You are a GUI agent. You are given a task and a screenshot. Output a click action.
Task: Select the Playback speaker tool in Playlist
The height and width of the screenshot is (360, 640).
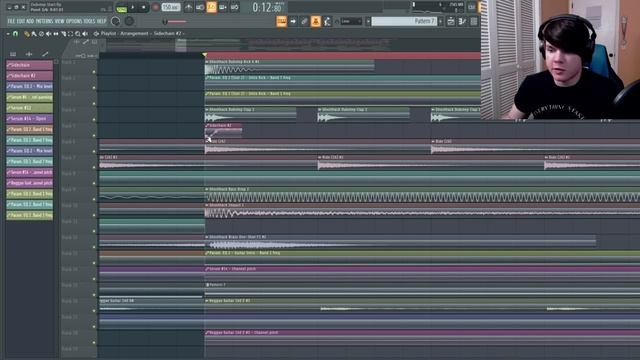pos(85,34)
